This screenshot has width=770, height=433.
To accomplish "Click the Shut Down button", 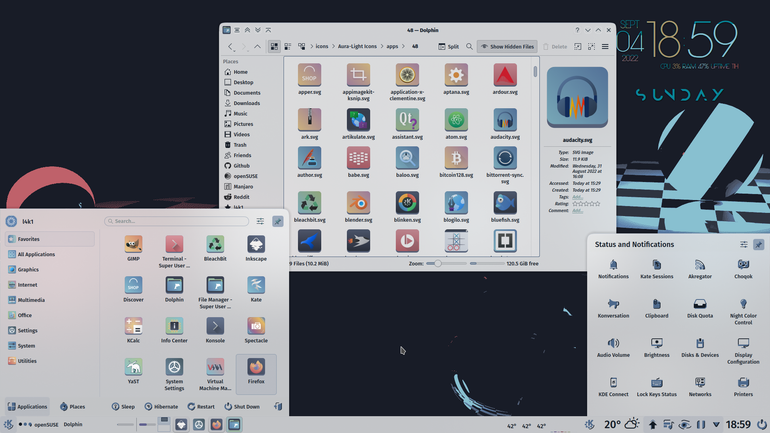I will point(242,406).
